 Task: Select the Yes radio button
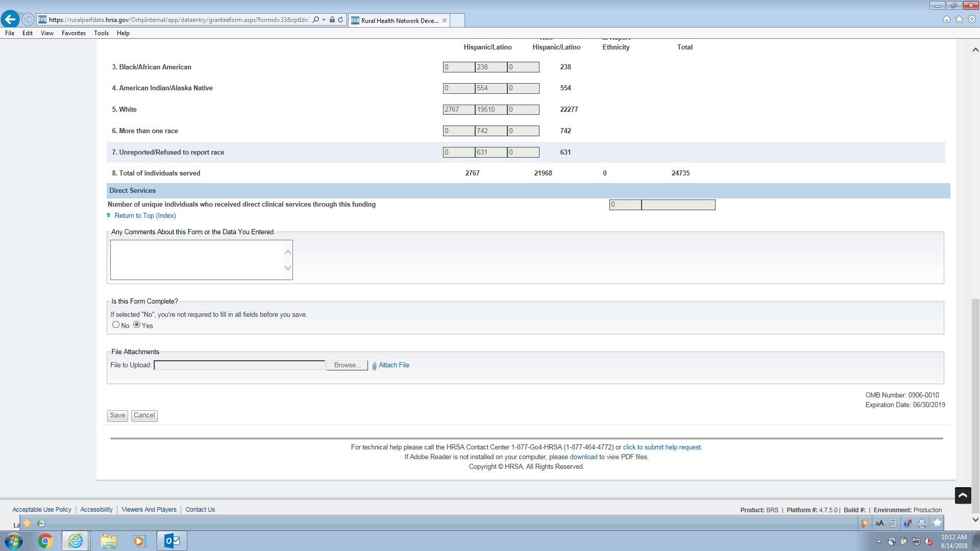point(137,325)
